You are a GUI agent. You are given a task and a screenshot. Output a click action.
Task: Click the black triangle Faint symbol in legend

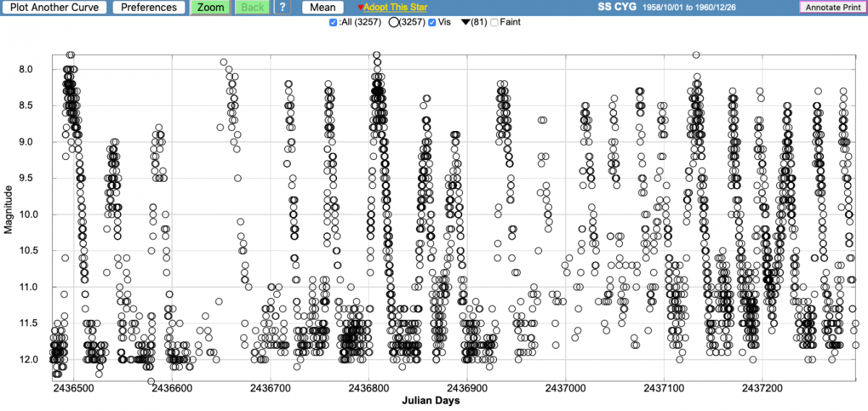pyautogui.click(x=466, y=22)
